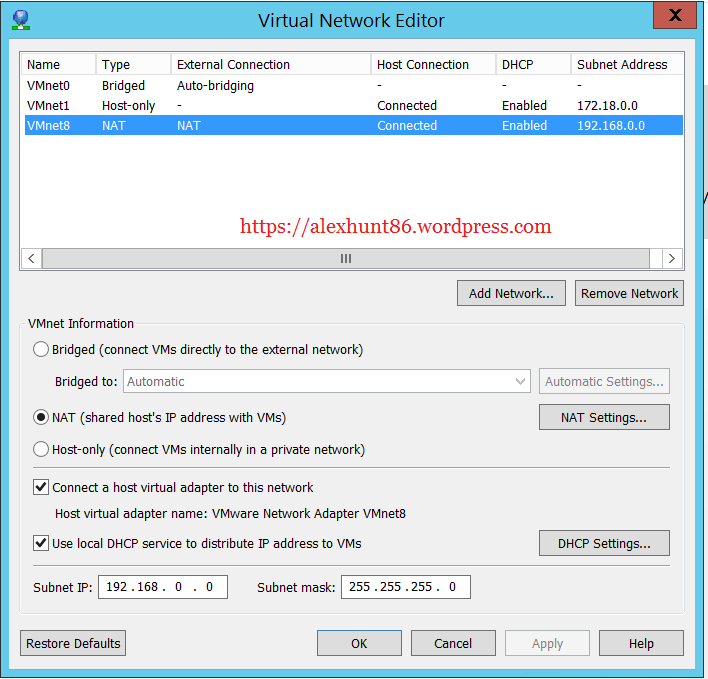Click the Subnet IP input field
Image resolution: width=708 pixels, height=679 pixels.
click(163, 587)
